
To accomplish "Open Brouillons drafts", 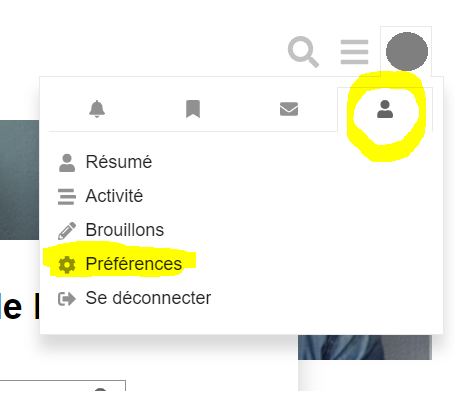I will point(125,230).
